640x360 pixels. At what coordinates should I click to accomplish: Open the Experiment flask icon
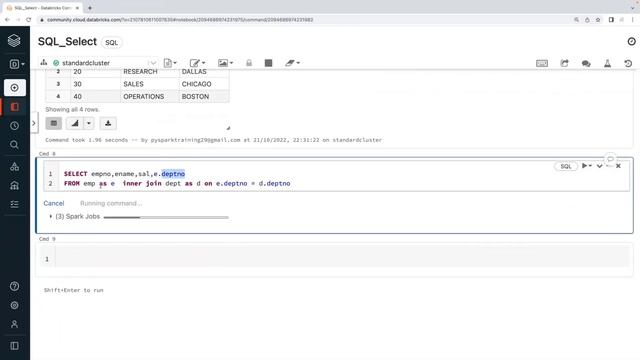click(x=607, y=63)
